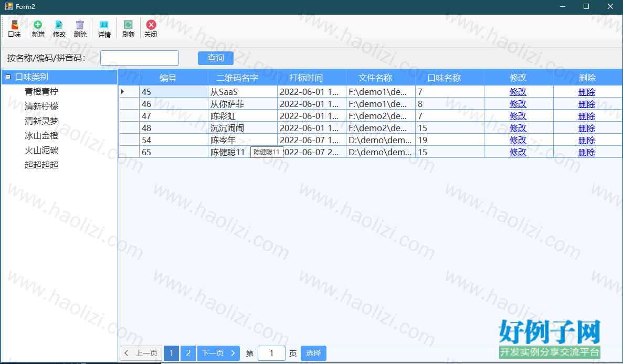Click 删除 link for row 46
The width and height of the screenshot is (623, 364).
[x=586, y=104]
